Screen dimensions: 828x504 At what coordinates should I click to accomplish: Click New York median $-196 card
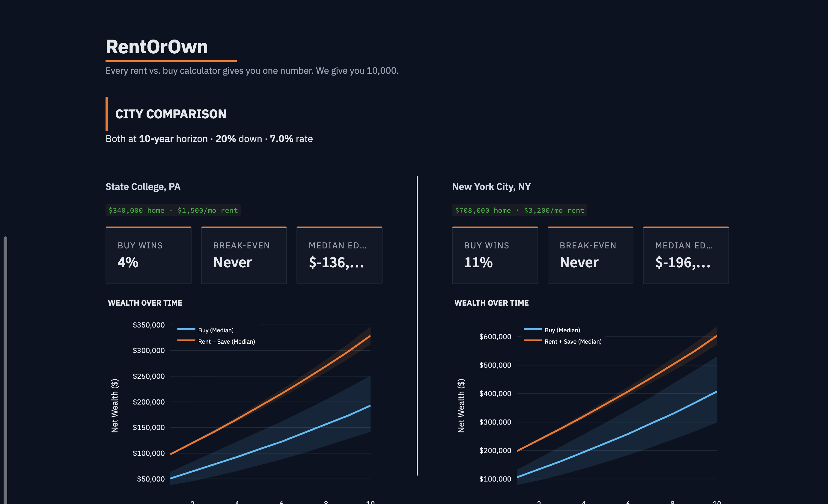click(686, 255)
